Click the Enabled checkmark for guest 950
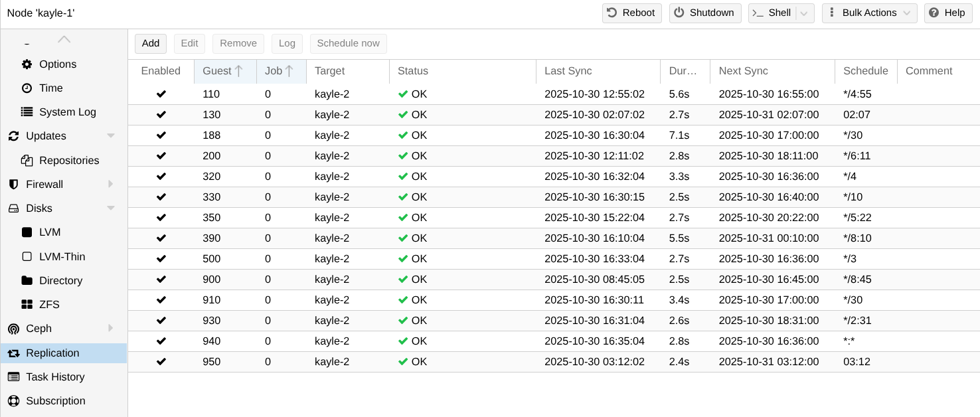980x417 pixels. point(161,362)
